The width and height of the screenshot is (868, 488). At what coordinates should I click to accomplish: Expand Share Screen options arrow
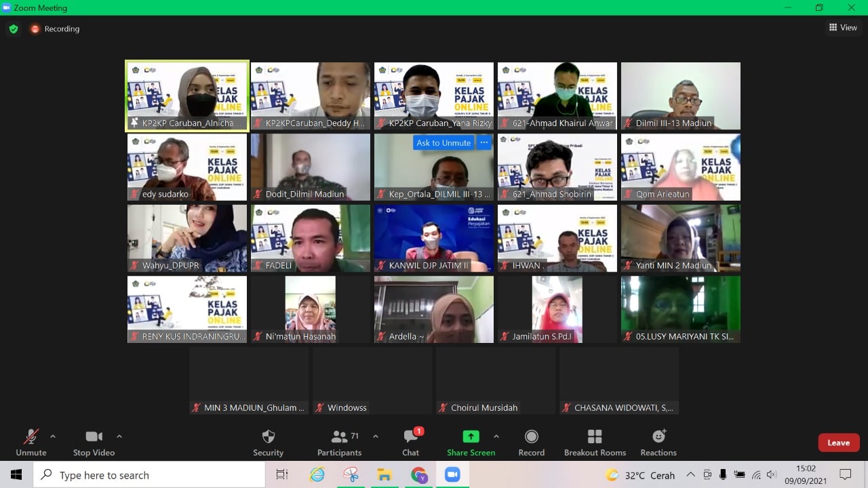tap(496, 436)
